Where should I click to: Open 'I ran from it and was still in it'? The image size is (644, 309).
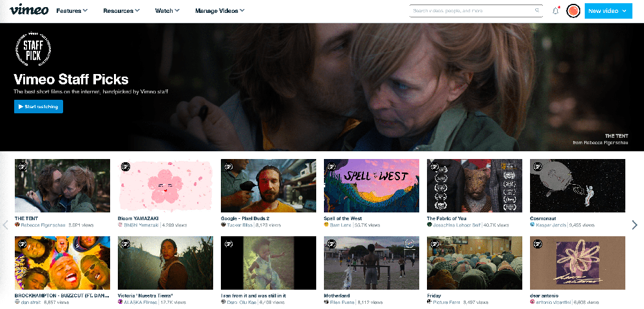(253, 295)
